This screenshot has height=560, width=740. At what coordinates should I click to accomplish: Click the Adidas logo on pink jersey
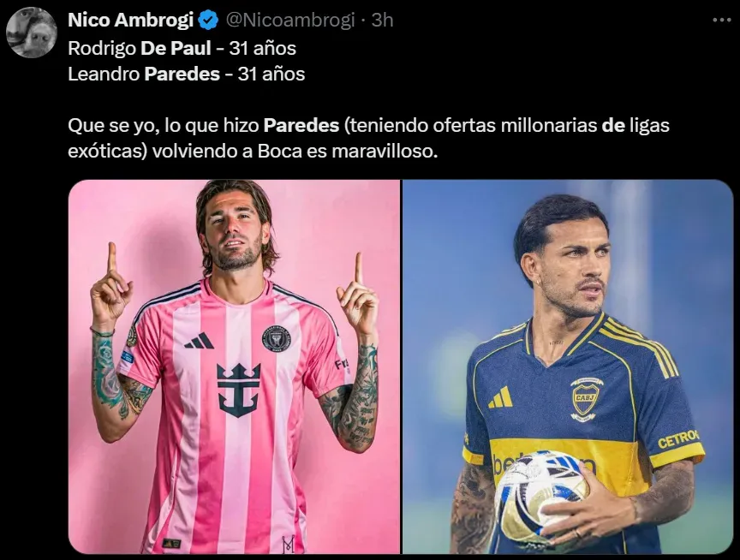(200, 341)
